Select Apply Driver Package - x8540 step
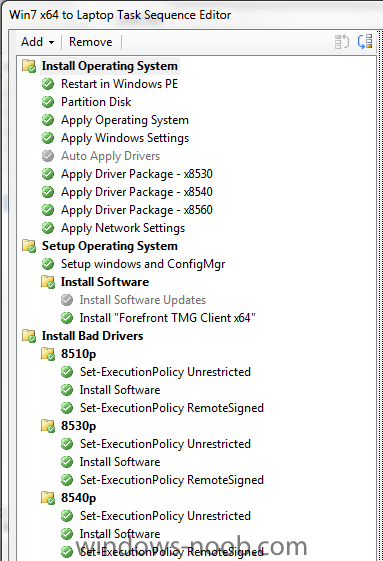 137,192
